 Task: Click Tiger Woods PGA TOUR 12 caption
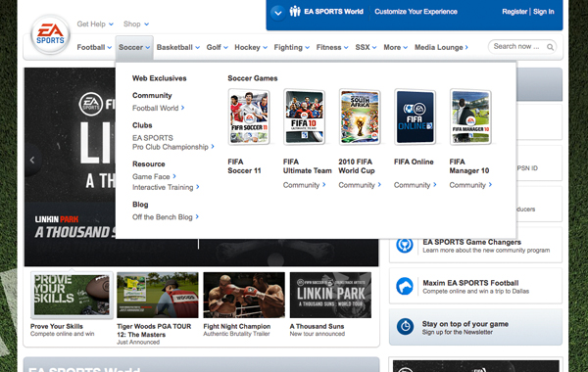coord(154,331)
